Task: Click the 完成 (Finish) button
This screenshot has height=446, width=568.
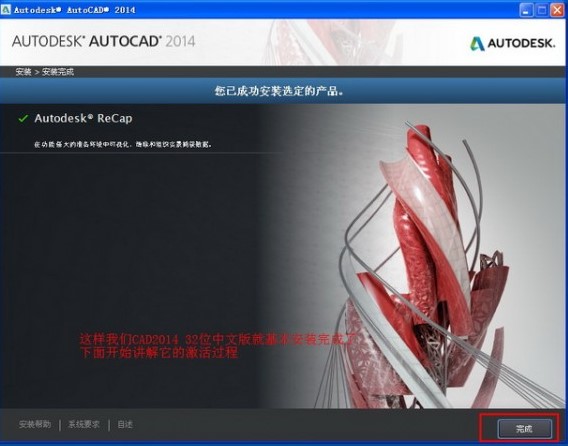Action: click(525, 429)
